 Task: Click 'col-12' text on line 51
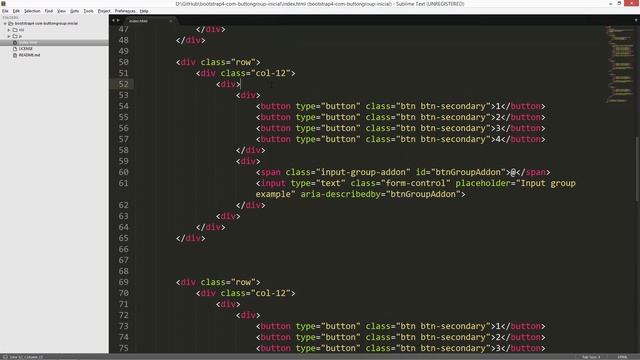(271, 73)
